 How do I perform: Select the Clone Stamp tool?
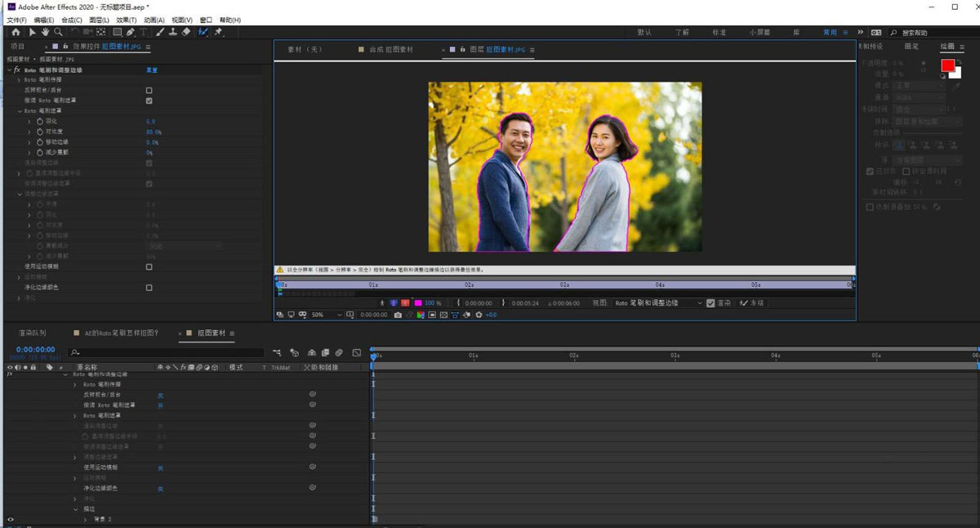click(x=173, y=32)
